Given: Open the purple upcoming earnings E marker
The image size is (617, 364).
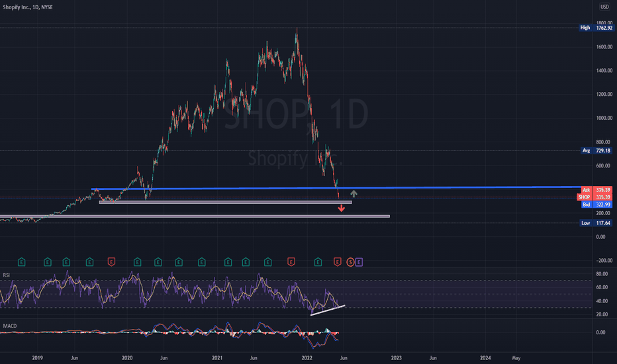Looking at the screenshot, I should point(359,262).
